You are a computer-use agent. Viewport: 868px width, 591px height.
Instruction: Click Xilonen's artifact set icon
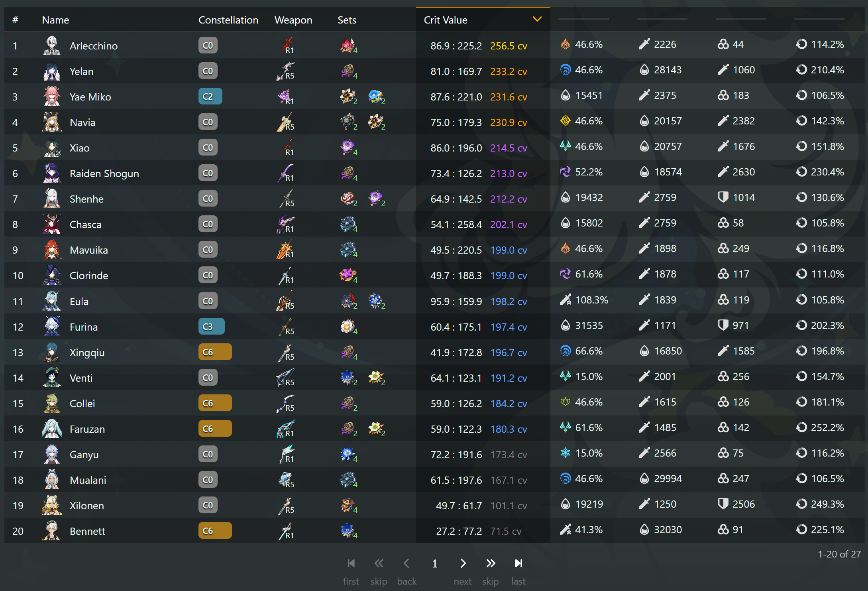coord(348,505)
